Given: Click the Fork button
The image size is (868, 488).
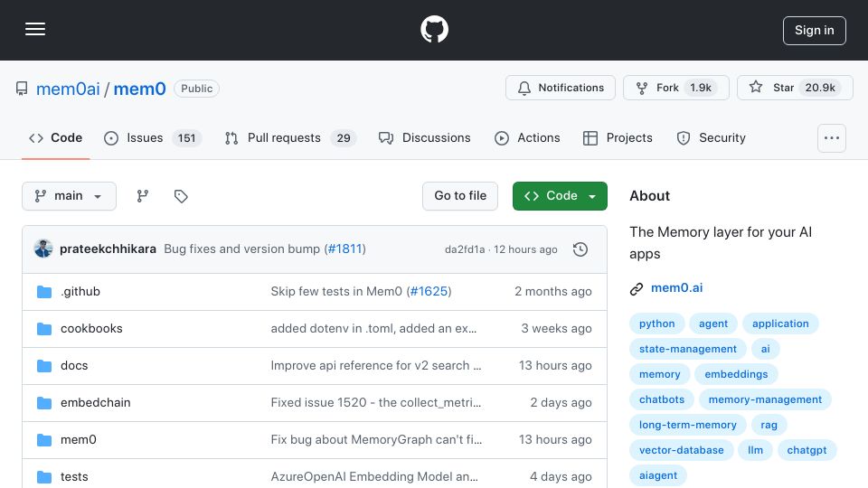Looking at the screenshot, I should (x=676, y=88).
